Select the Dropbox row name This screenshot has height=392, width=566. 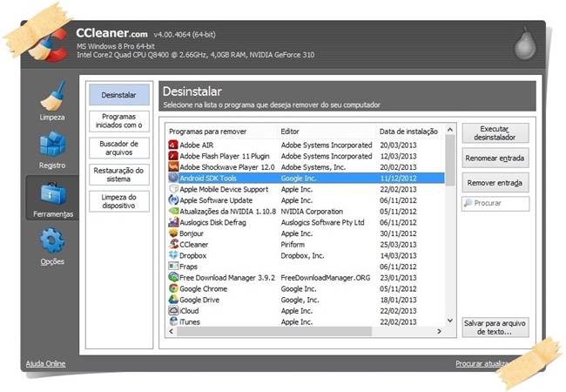(193, 255)
